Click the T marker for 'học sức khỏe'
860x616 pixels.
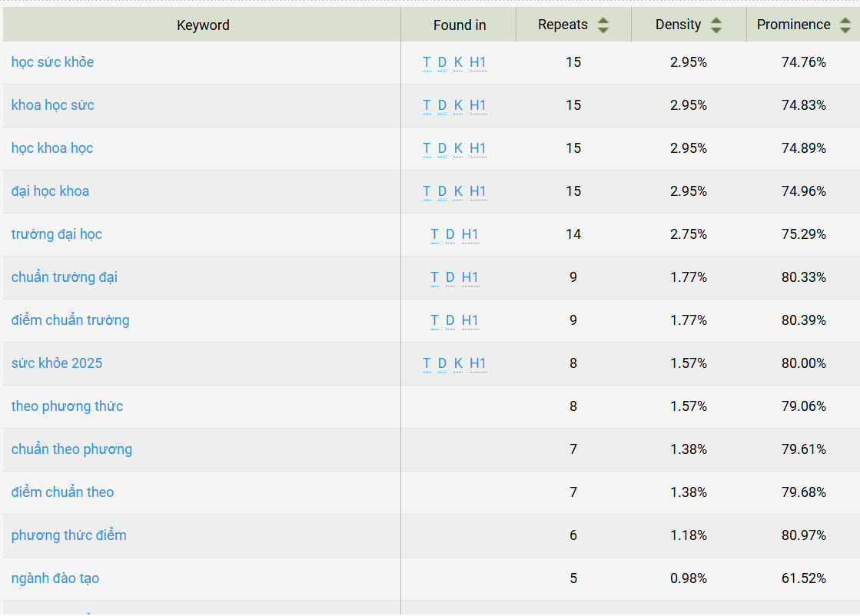click(427, 62)
